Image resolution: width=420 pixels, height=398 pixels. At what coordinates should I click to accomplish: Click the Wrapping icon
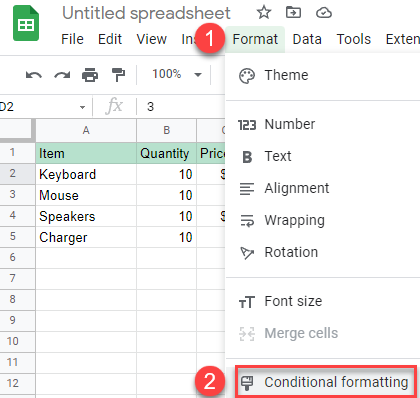tap(247, 221)
